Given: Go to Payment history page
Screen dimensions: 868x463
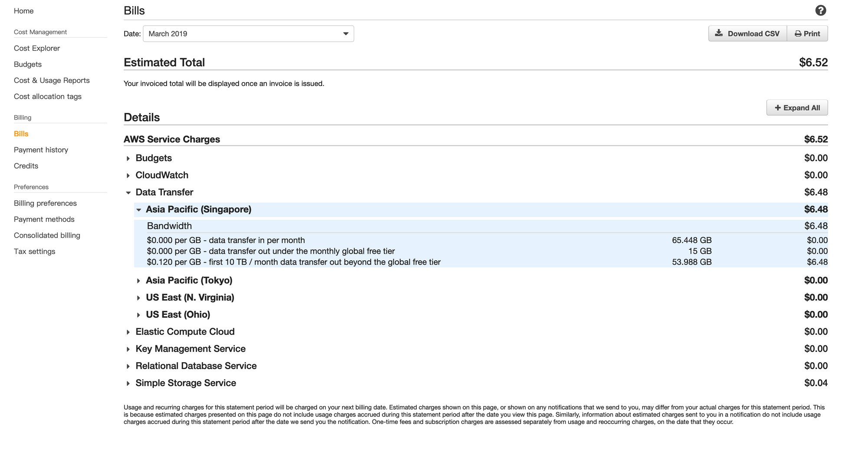Looking at the screenshot, I should pyautogui.click(x=41, y=150).
